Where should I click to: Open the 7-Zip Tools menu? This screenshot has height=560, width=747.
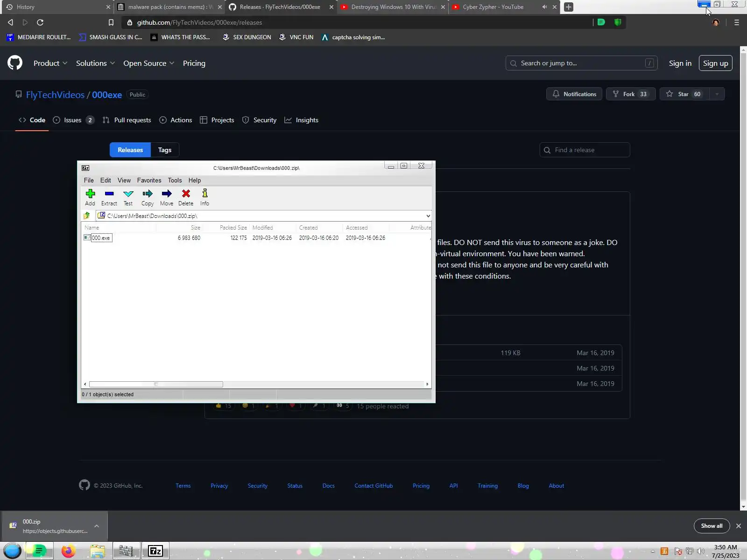pos(175,180)
